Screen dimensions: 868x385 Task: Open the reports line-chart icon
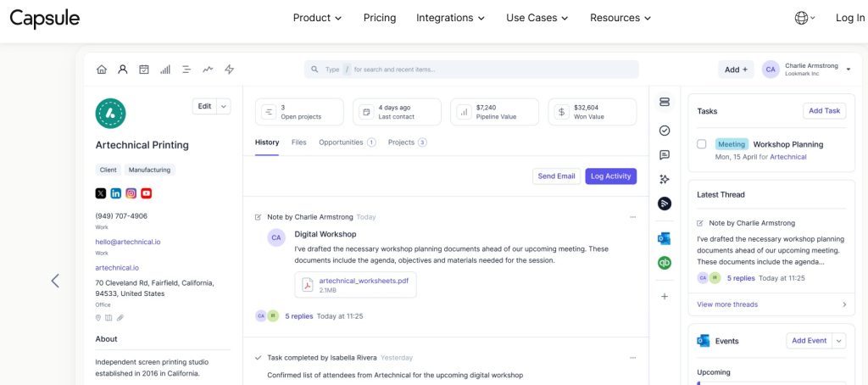coord(208,70)
